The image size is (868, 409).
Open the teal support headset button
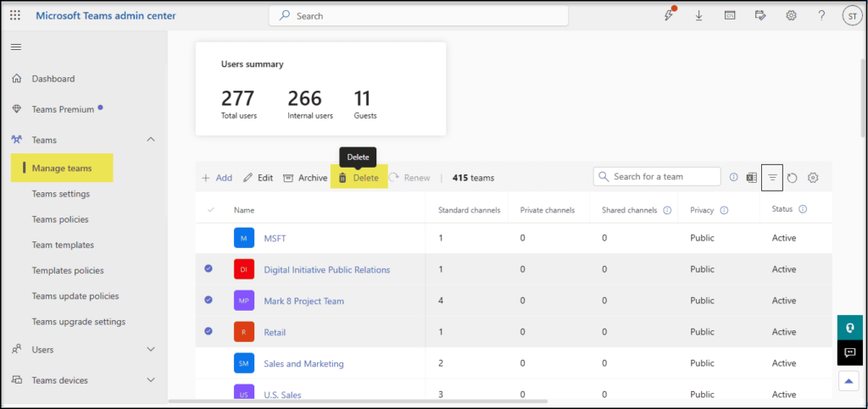coord(849,327)
